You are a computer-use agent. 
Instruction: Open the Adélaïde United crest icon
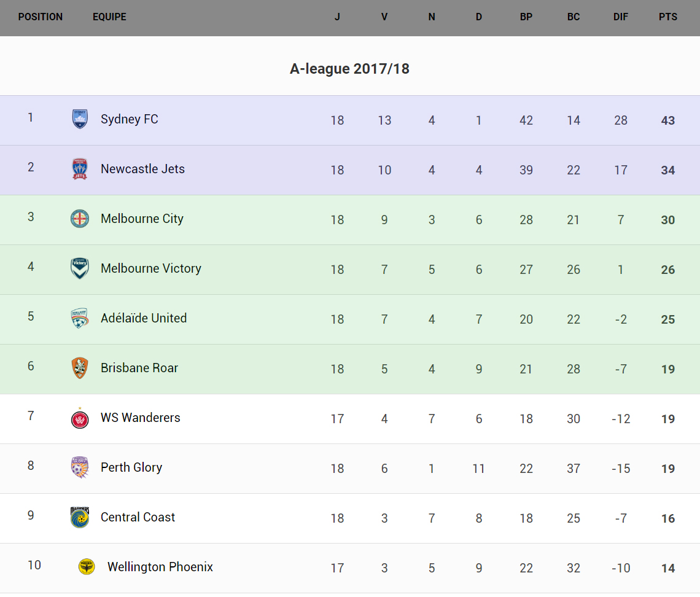tap(80, 318)
